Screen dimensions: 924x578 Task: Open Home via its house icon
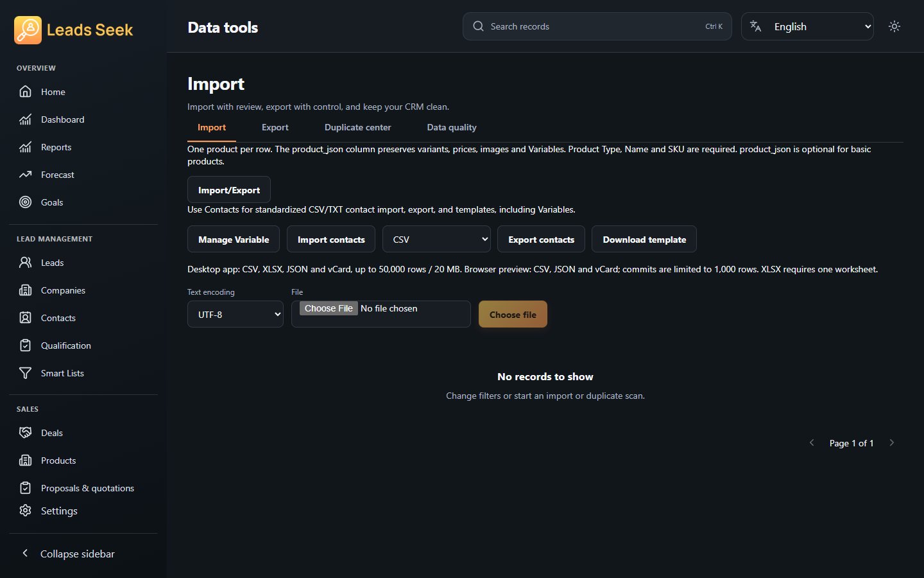[25, 92]
